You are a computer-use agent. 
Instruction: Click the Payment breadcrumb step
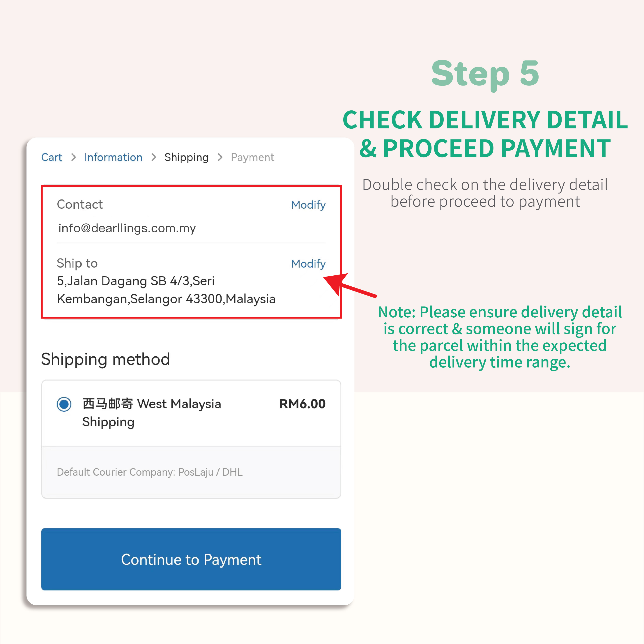tap(252, 157)
